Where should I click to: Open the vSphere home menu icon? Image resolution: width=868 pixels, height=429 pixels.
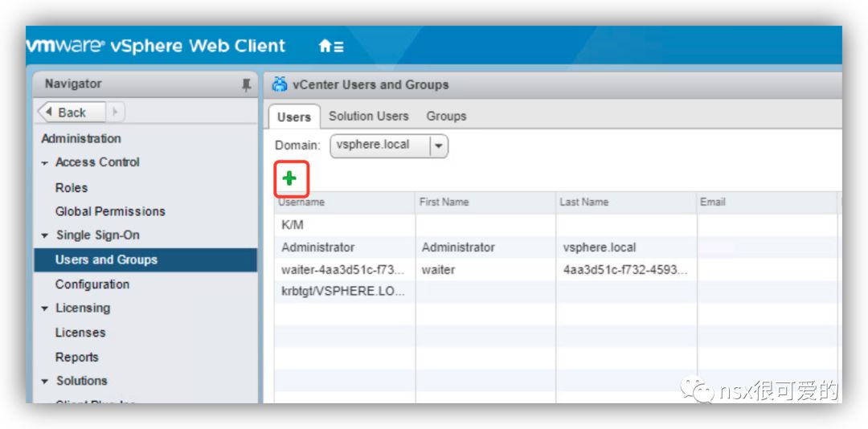pos(332,47)
